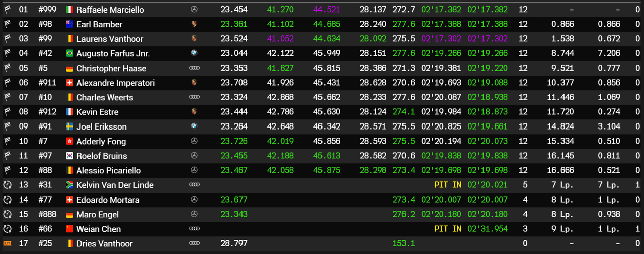Click the checkered flag icon in position 01 row

coord(7,10)
